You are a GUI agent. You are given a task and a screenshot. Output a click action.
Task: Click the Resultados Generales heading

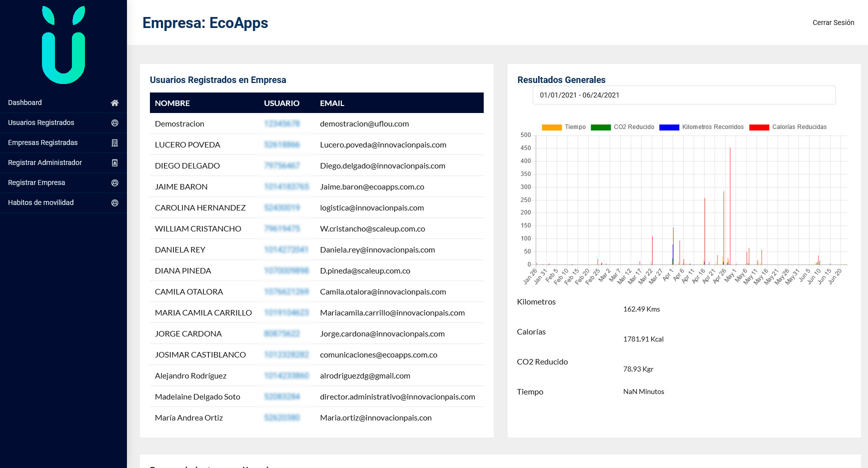561,80
